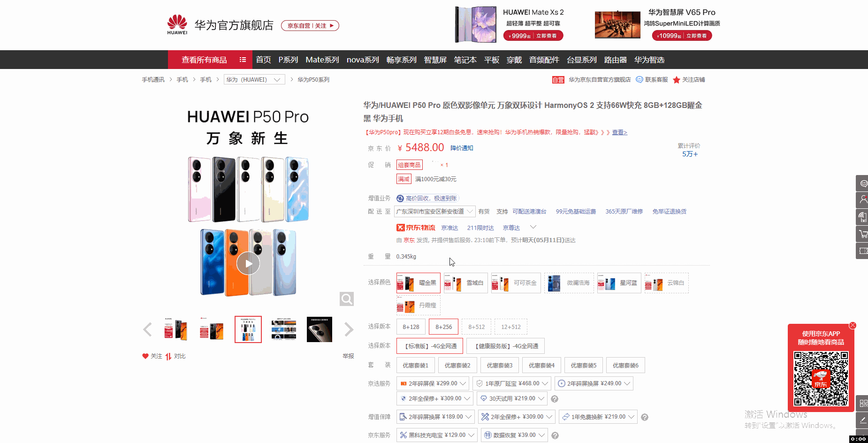Select 云锦白 color option
Screen dimensions: 868x443
click(667, 283)
